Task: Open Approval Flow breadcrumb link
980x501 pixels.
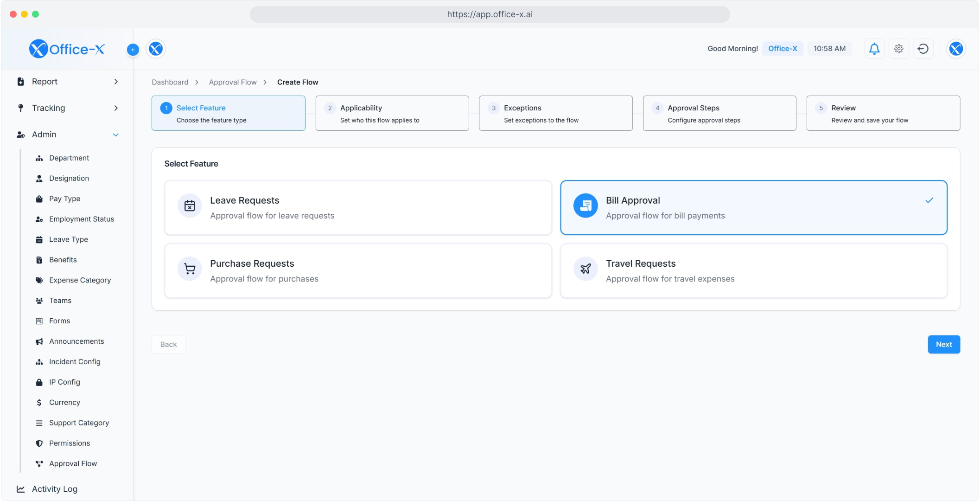Action: [232, 82]
